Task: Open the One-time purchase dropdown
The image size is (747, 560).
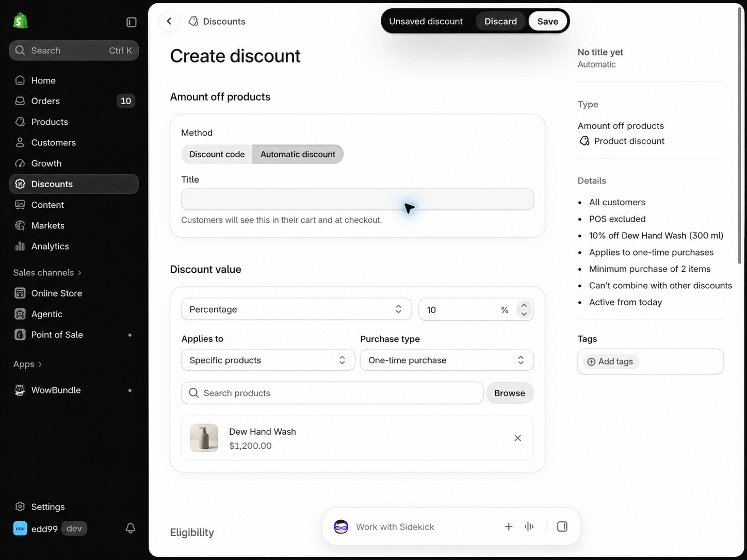Action: [x=447, y=360]
